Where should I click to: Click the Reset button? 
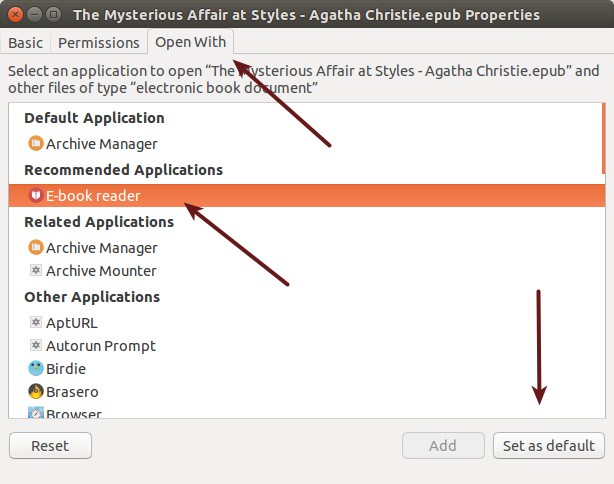coord(51,446)
